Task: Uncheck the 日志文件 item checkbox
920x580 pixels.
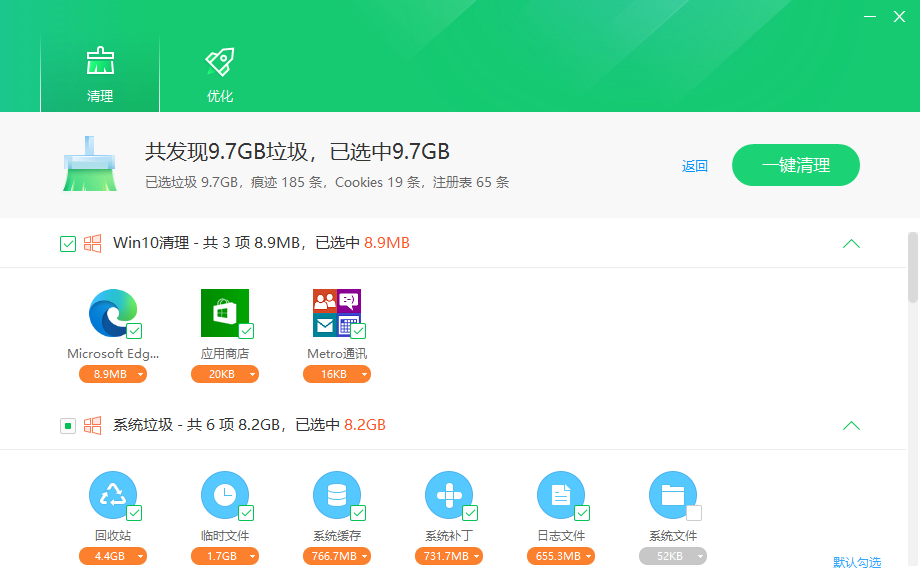Action: (583, 513)
